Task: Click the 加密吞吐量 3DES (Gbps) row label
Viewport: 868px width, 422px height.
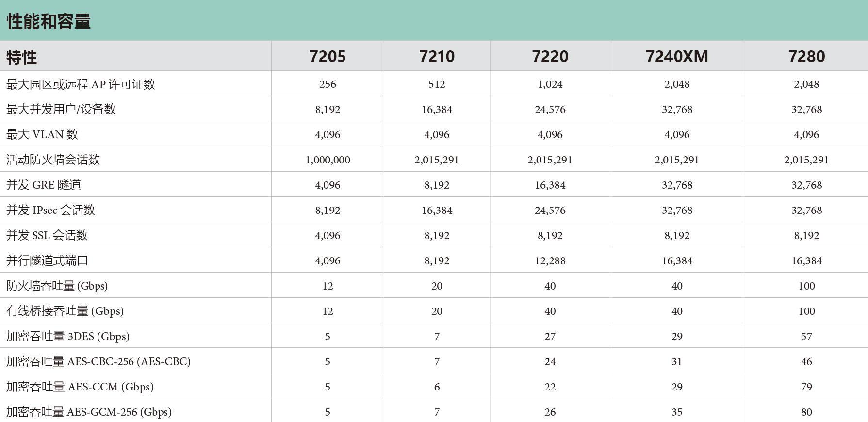Action: point(68,337)
